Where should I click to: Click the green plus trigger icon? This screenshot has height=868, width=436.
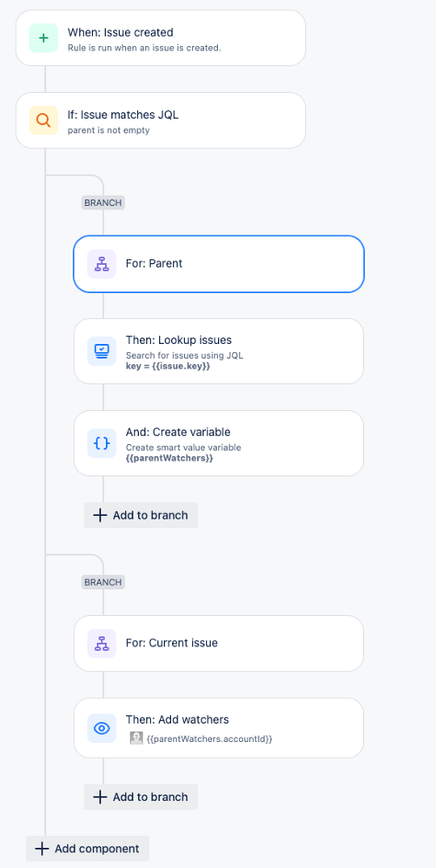tap(43, 38)
